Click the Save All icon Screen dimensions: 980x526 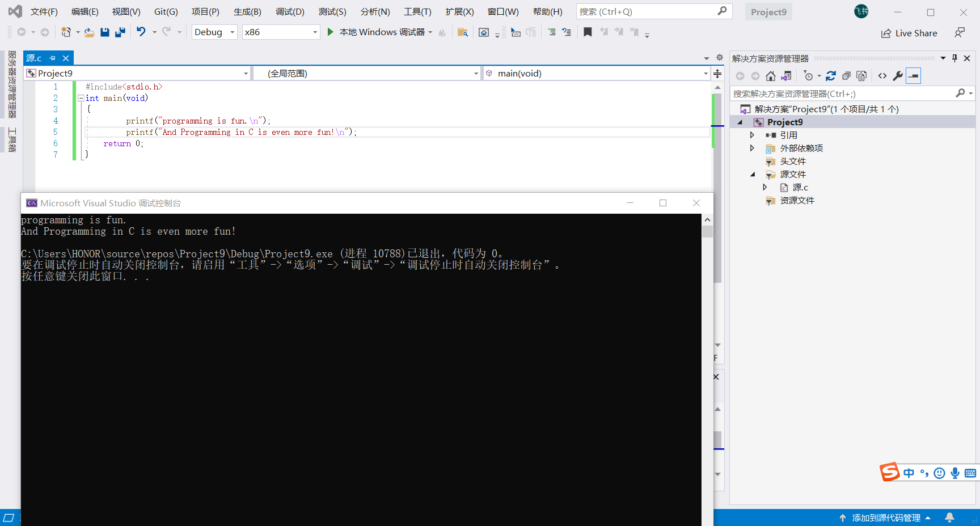(120, 32)
